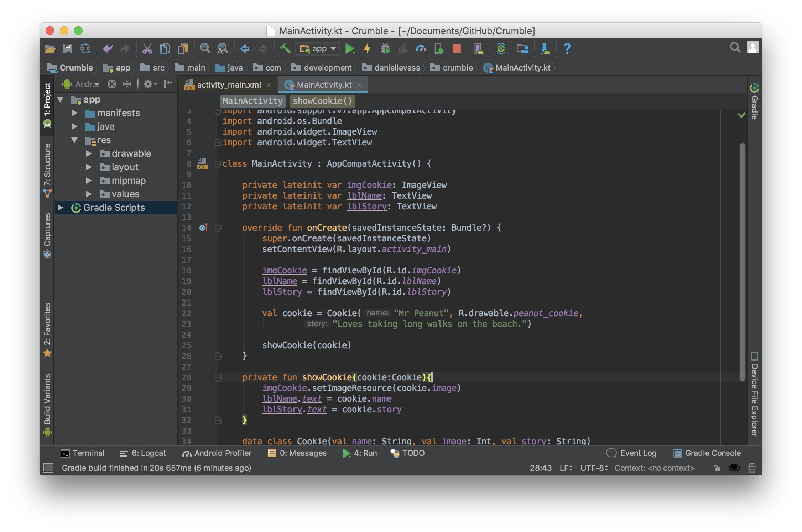The width and height of the screenshot is (802, 532).
Task: Toggle the read-only lock icon in status bar
Action: 717,468
